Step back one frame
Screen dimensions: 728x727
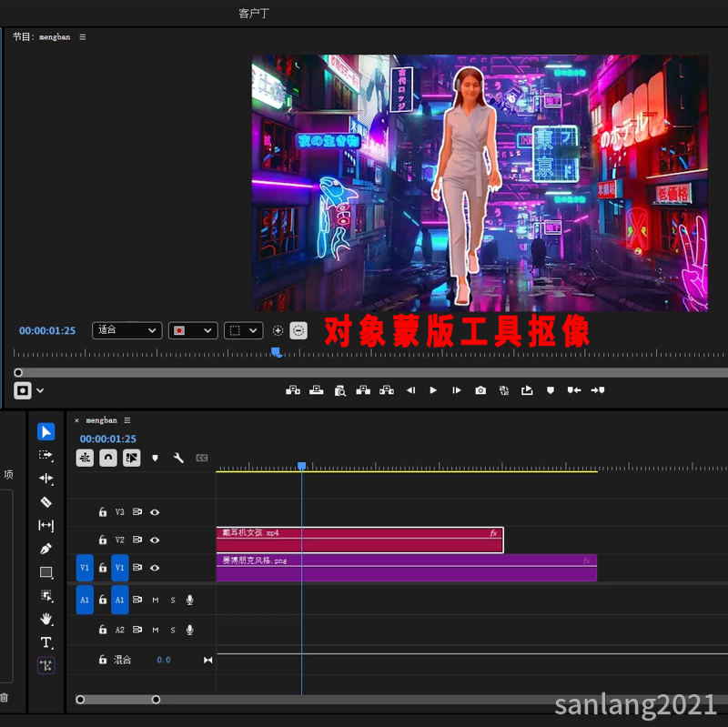click(410, 390)
